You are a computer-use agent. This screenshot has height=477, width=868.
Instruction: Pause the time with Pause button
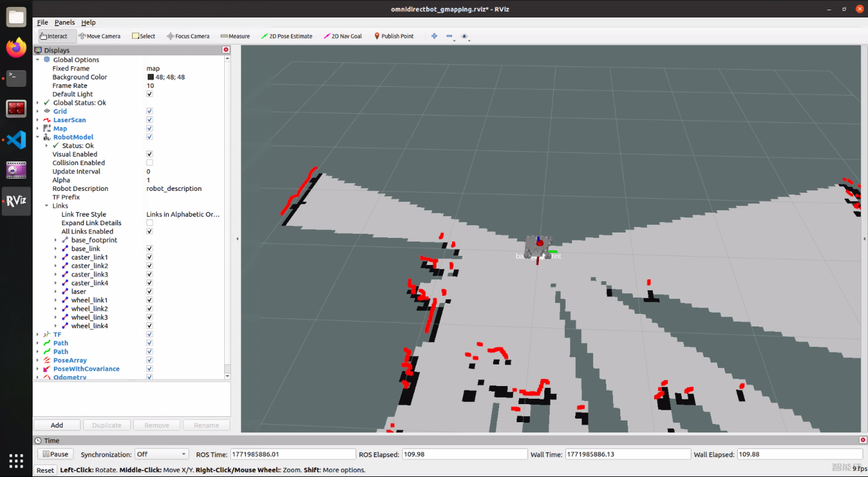pyautogui.click(x=55, y=454)
